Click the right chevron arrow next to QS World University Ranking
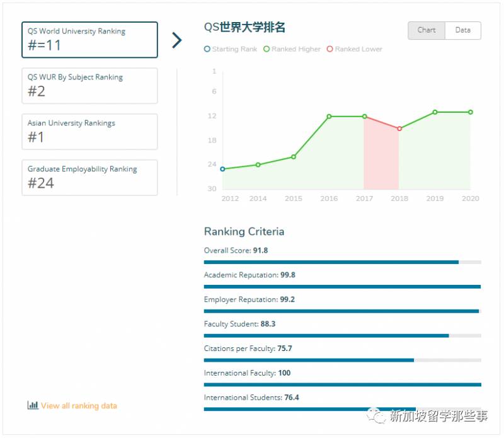Viewport: 504px width, 438px height. pyautogui.click(x=177, y=40)
